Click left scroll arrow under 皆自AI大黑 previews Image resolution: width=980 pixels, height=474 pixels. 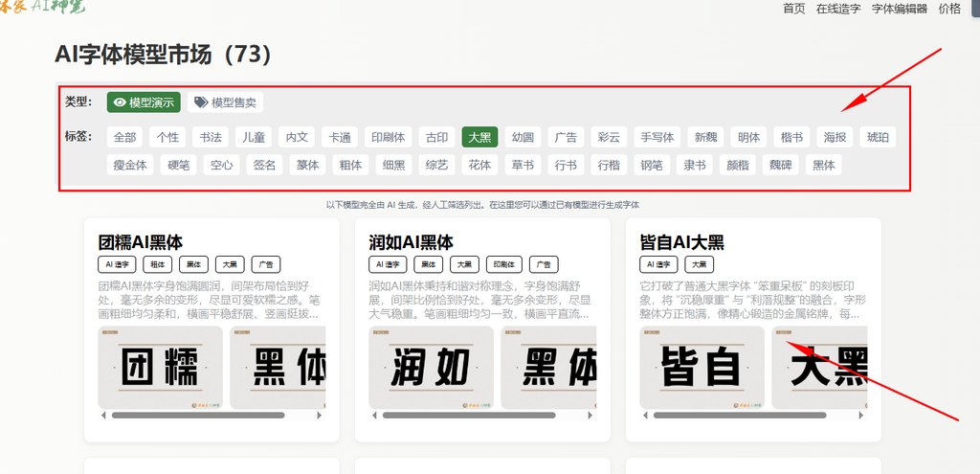pos(646,416)
